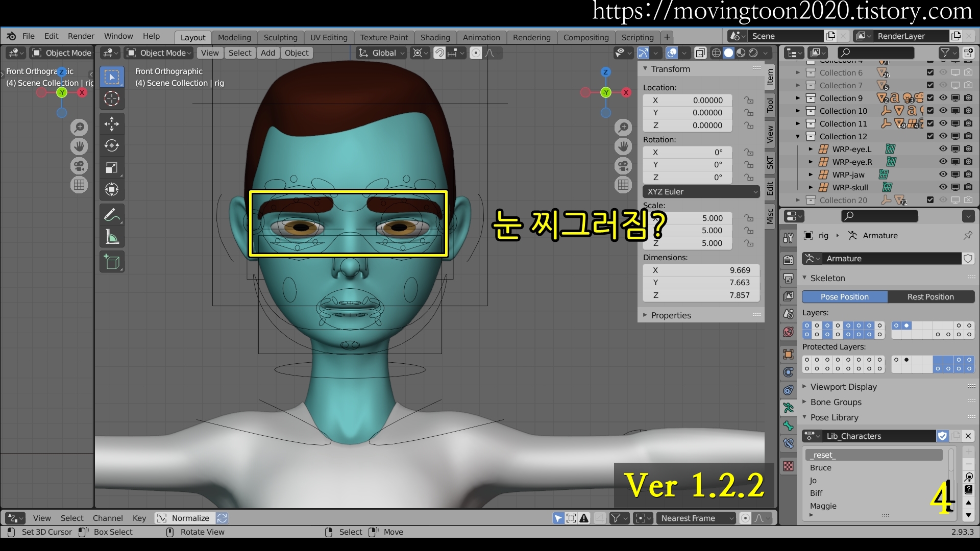Click the zoom magnifier in main viewport
Viewport: 980px width, 551px height.
[623, 128]
